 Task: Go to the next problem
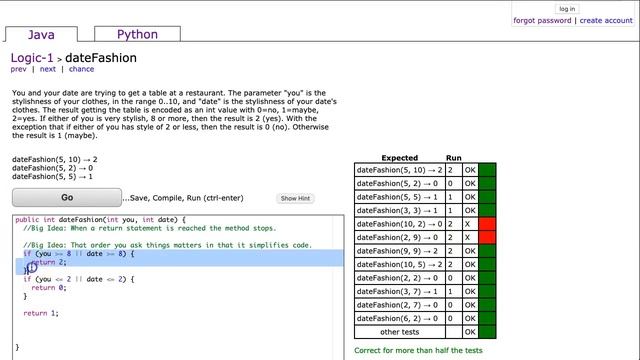[48, 69]
